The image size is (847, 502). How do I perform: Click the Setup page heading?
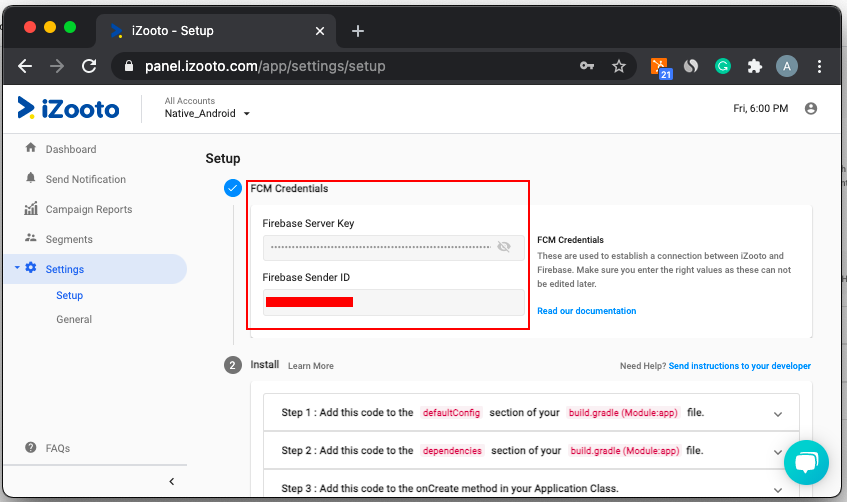223,158
